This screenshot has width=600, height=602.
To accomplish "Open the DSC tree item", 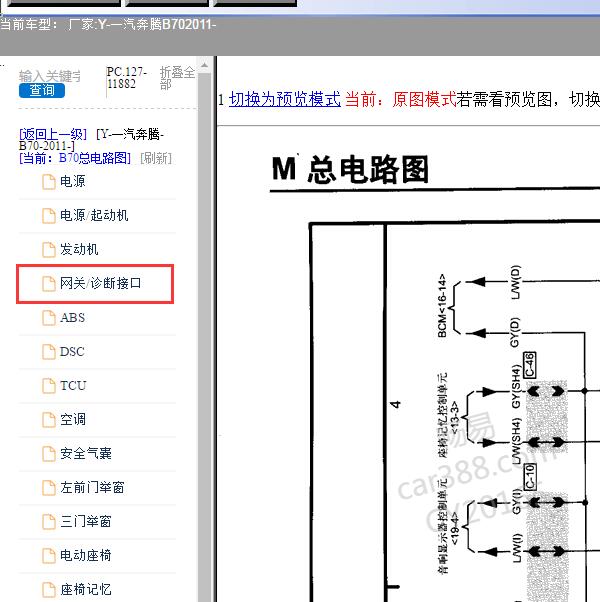I will click(72, 351).
